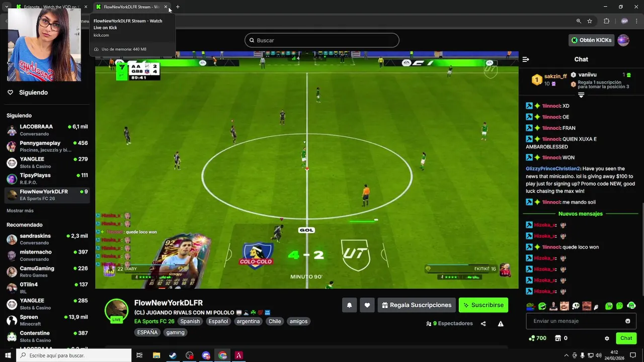Screen dimensions: 644x362
Task: Click Mostrar más in Siguiendo list
Action: click(20, 211)
